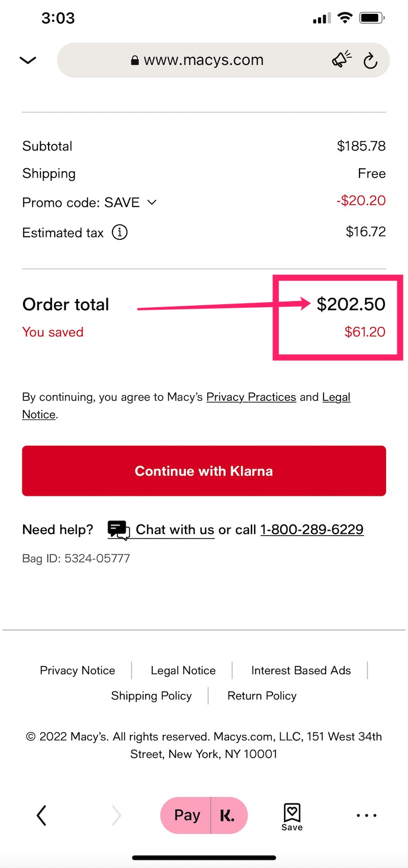This screenshot has width=408, height=868.
Task: Open the Estimated tax info icon
Action: 119,233
